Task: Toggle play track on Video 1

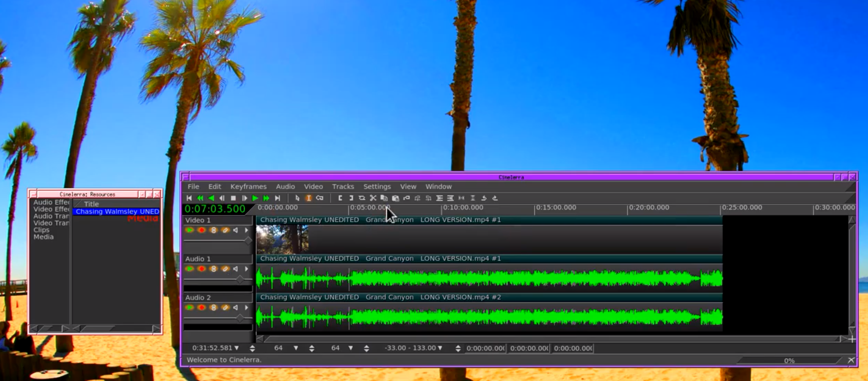Action: (x=189, y=230)
